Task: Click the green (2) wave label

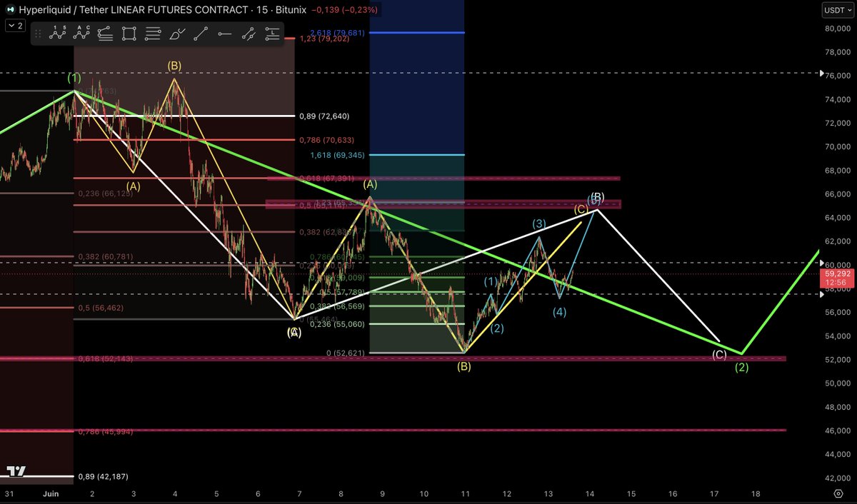Action: 742,368
